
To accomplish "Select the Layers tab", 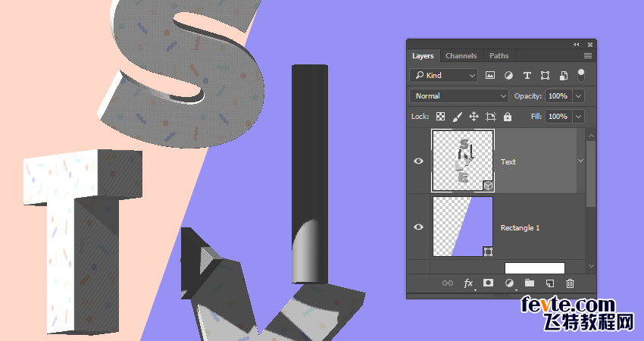I will (x=423, y=56).
